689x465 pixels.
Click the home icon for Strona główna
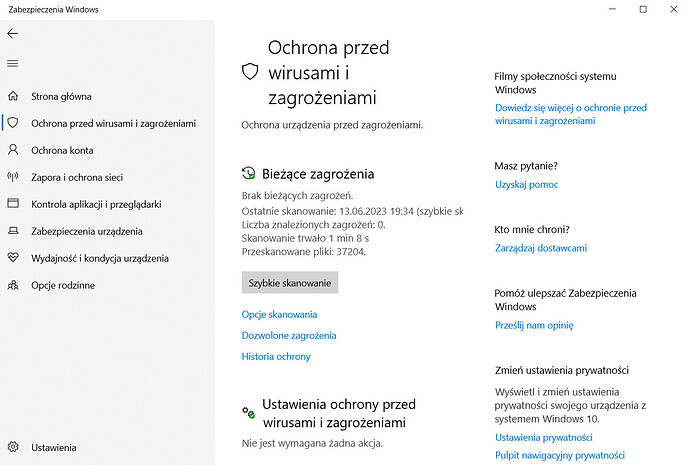pos(13,96)
